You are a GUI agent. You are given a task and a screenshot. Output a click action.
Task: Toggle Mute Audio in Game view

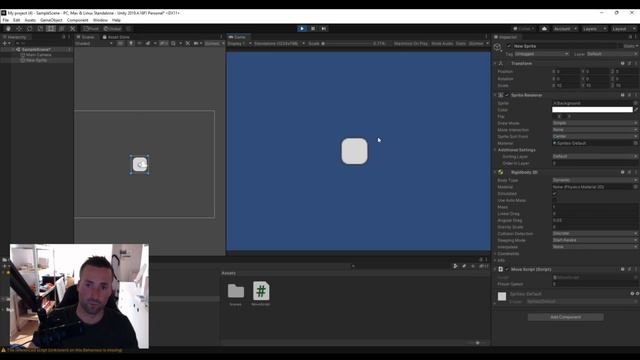(x=442, y=43)
